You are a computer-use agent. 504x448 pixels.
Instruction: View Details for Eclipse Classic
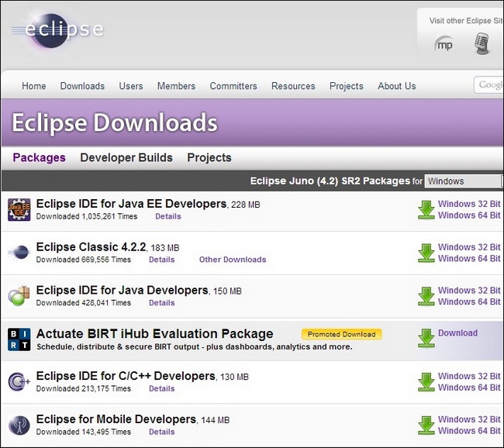162,260
